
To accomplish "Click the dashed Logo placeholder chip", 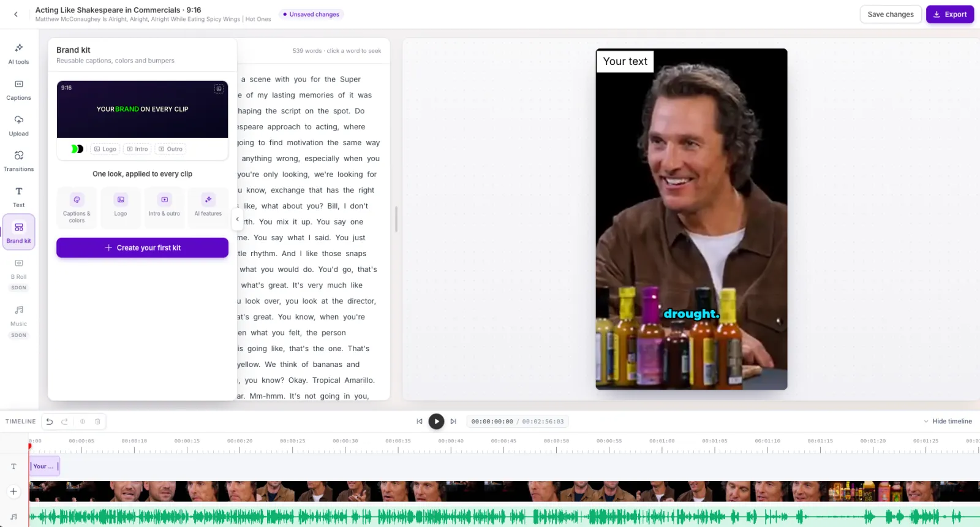I will pyautogui.click(x=105, y=149).
